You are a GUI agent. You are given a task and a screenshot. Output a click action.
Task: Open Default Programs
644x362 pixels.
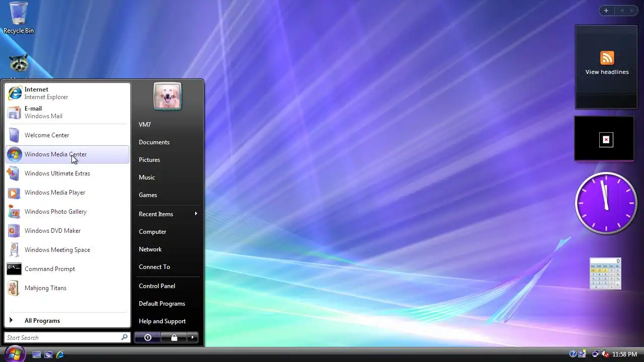click(167, 304)
